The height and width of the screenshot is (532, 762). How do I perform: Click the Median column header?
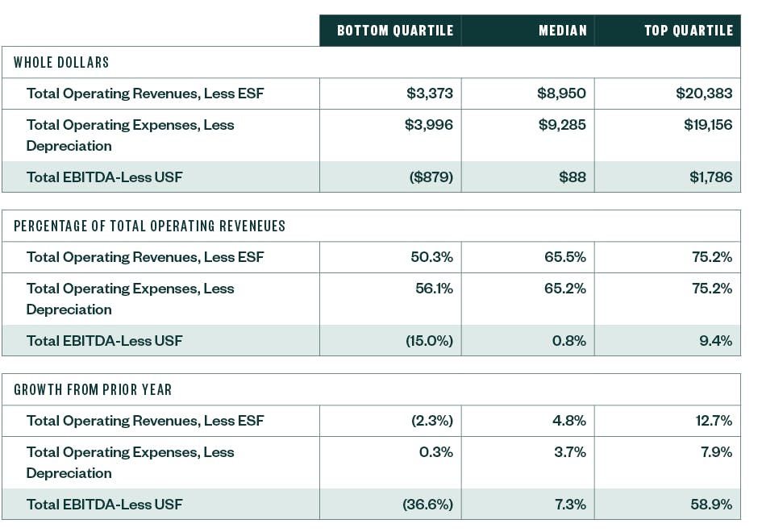[563, 31]
